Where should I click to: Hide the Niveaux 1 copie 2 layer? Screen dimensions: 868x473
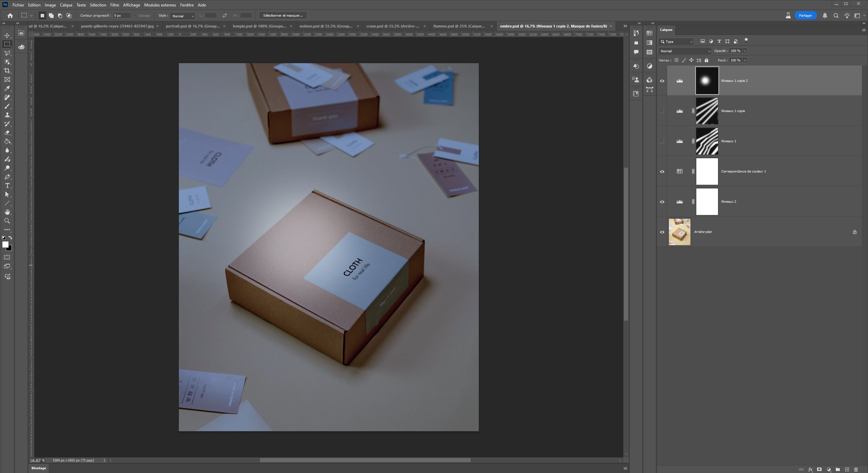coord(662,81)
